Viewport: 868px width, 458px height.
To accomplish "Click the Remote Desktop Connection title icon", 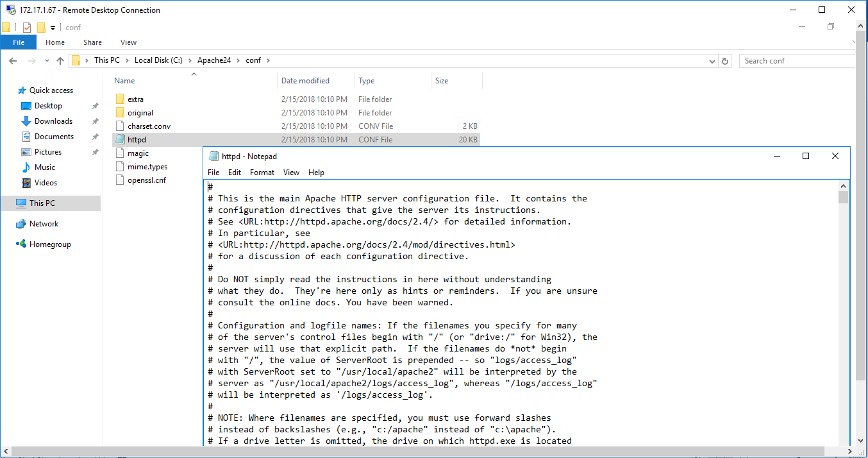I will (11, 10).
